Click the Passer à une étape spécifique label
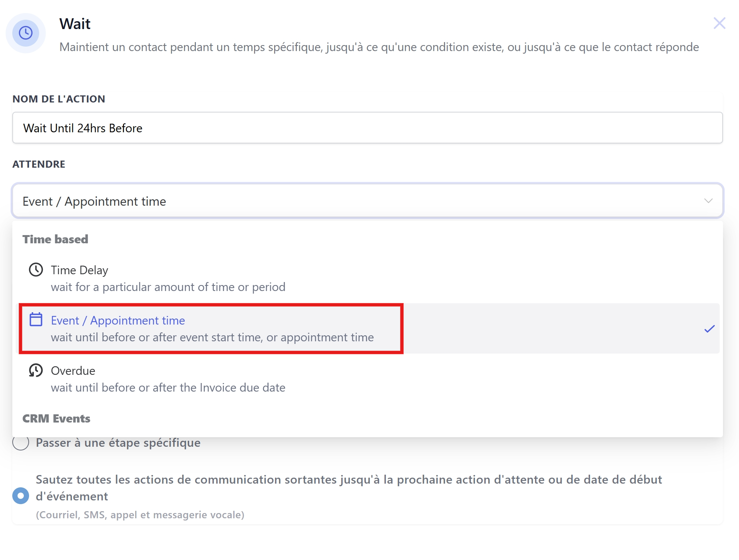The image size is (739, 560). pos(118,443)
